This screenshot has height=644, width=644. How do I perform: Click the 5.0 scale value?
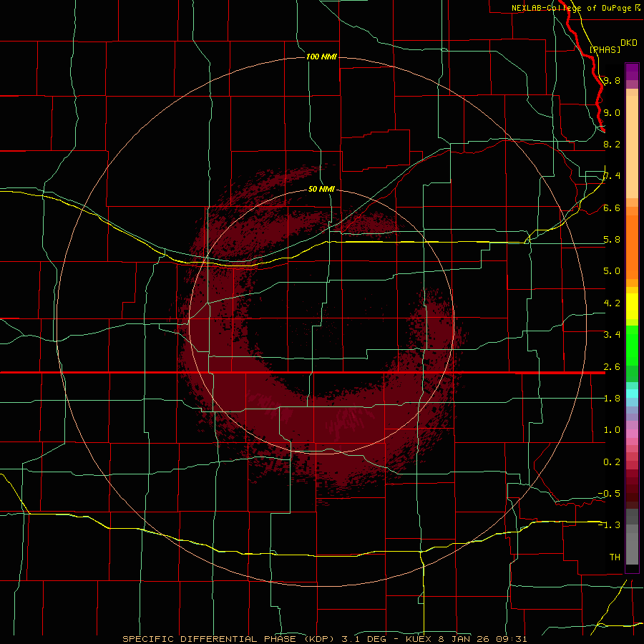[612, 271]
